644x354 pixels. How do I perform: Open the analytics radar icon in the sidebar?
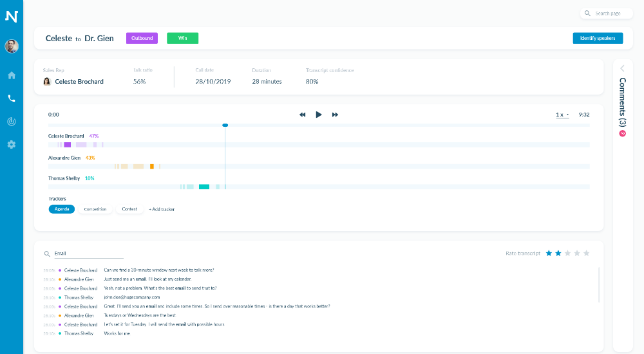(12, 122)
